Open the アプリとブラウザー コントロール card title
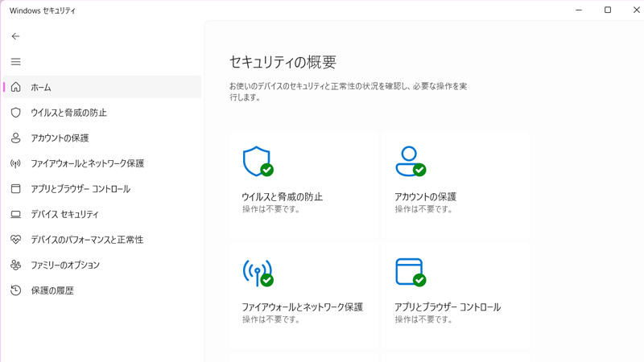Image resolution: width=644 pixels, height=362 pixels. point(448,307)
